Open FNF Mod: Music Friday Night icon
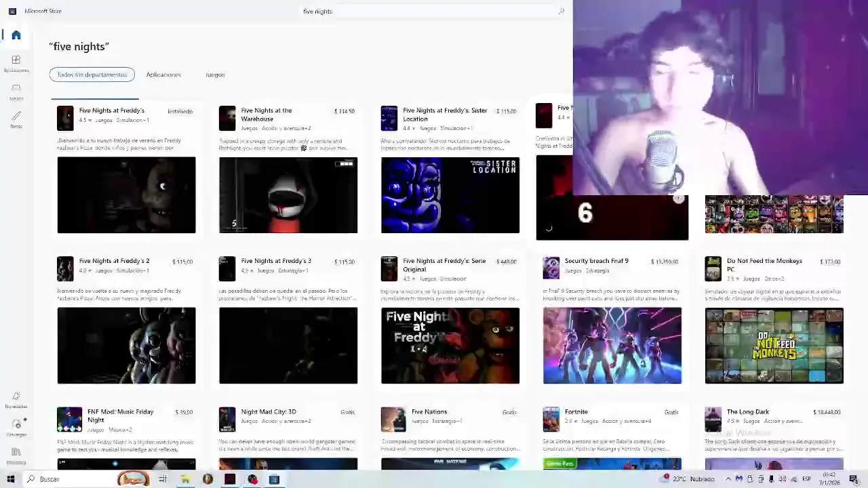The height and width of the screenshot is (488, 868). 69,419
